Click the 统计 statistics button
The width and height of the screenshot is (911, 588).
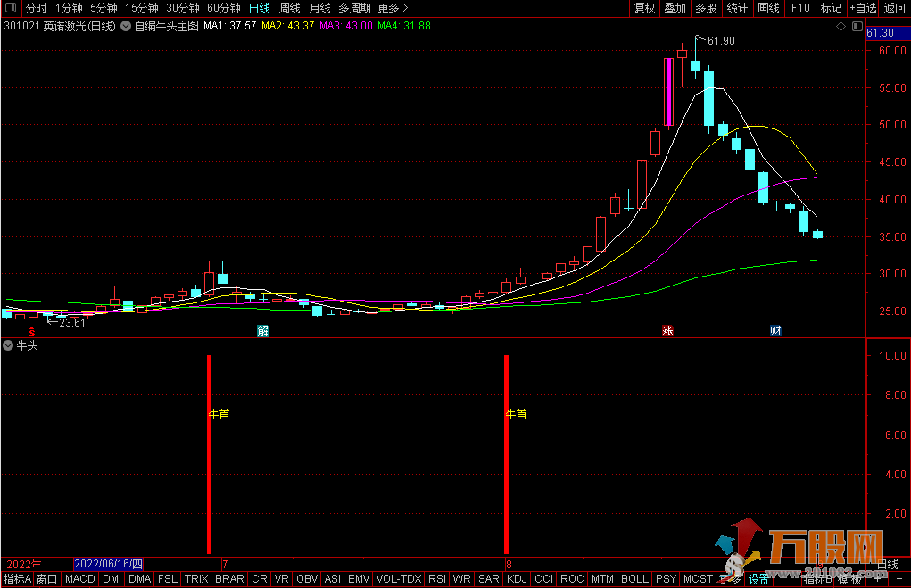[x=737, y=8]
